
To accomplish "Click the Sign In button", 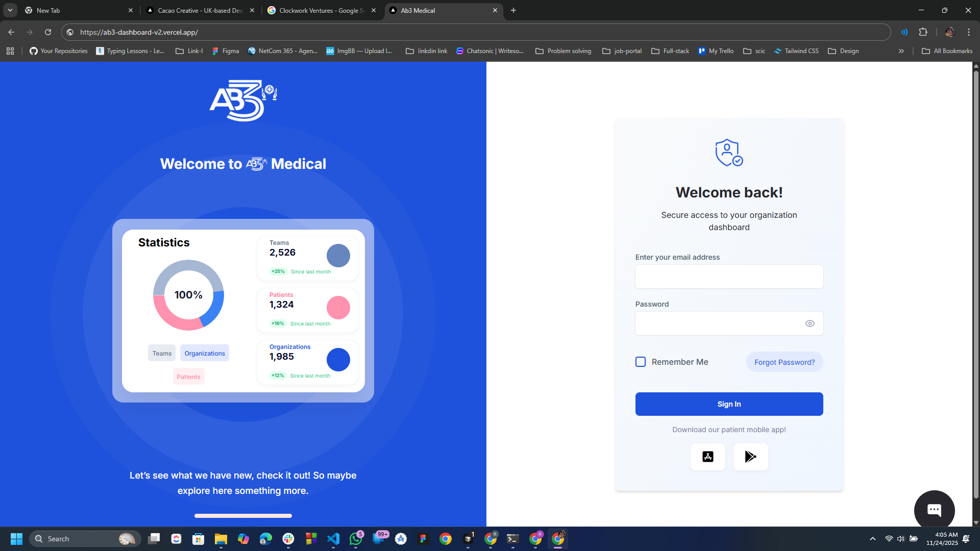I will 729,404.
